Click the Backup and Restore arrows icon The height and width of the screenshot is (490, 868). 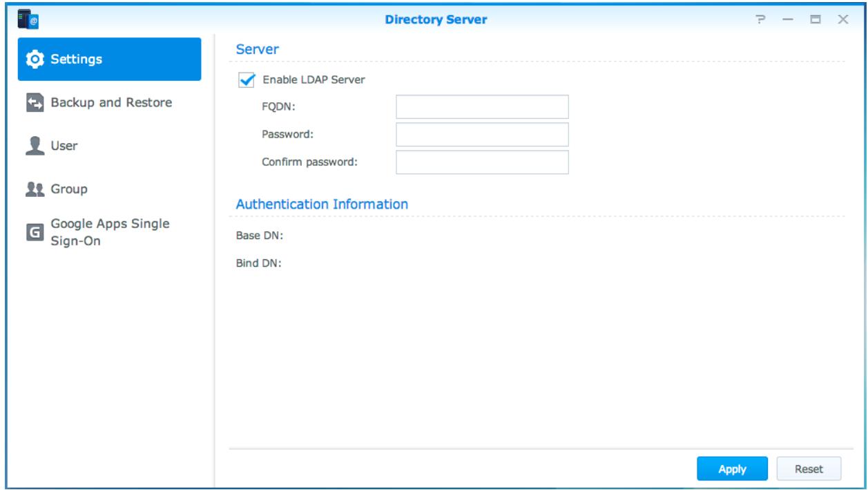pyautogui.click(x=34, y=103)
